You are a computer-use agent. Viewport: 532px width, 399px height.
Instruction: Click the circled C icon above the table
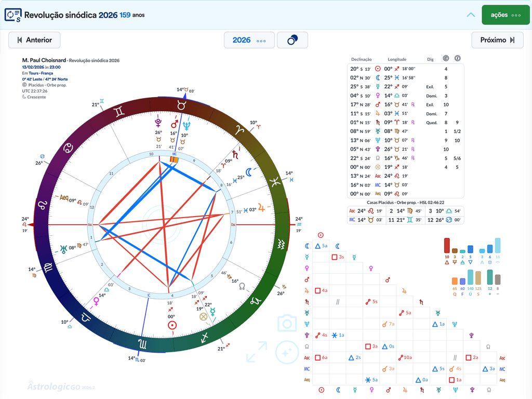click(446, 58)
